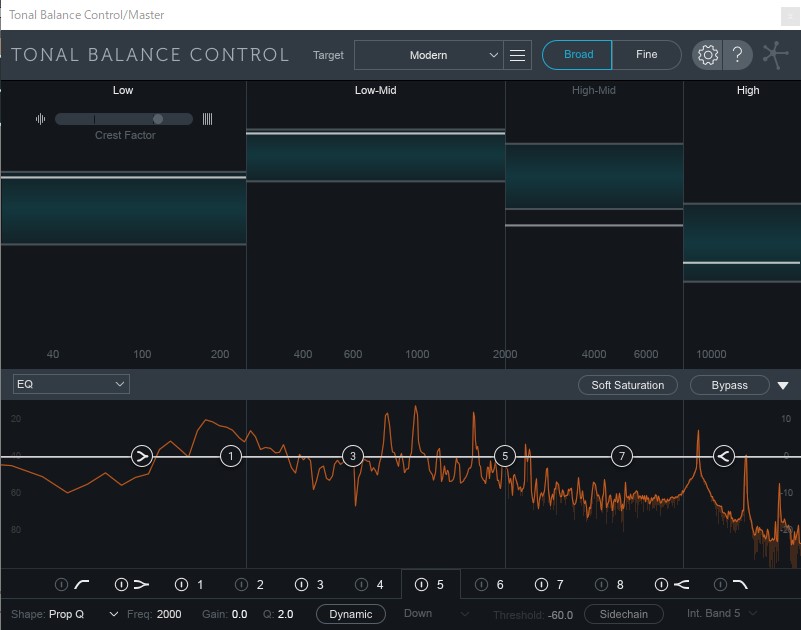The image size is (801, 630).
Task: Click the Low-Mid band label
Action: tap(375, 90)
